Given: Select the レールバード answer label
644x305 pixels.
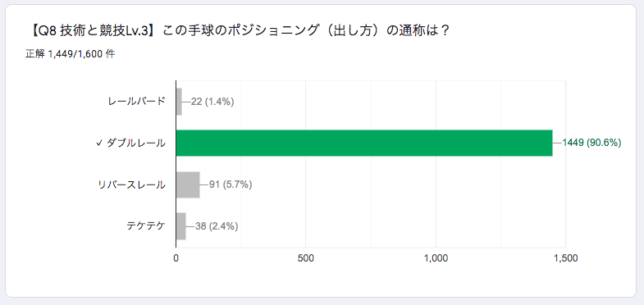Looking at the screenshot, I should click(137, 102).
